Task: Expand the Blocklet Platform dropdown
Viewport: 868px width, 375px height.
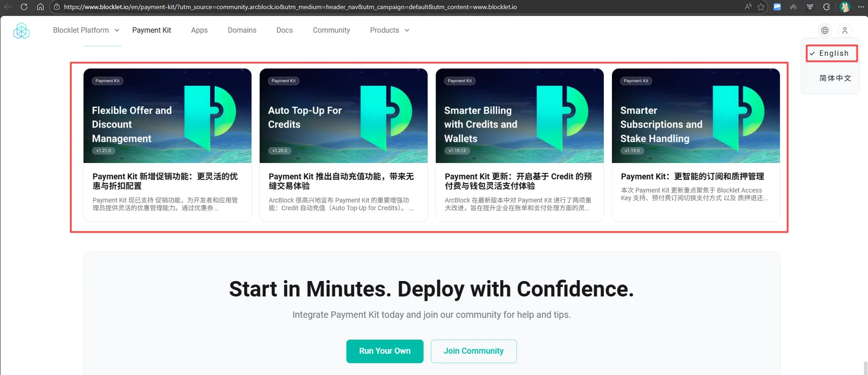Action: tap(86, 30)
